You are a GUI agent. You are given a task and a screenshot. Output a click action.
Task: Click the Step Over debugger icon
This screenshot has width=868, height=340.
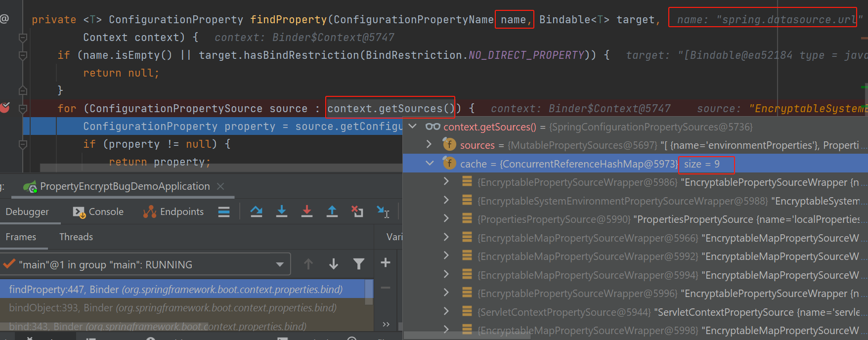(x=256, y=212)
